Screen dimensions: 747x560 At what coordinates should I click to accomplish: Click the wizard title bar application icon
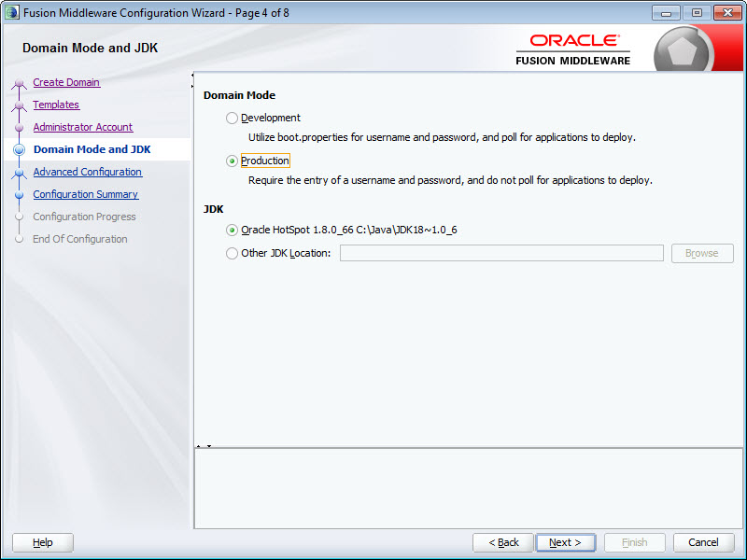point(11,12)
